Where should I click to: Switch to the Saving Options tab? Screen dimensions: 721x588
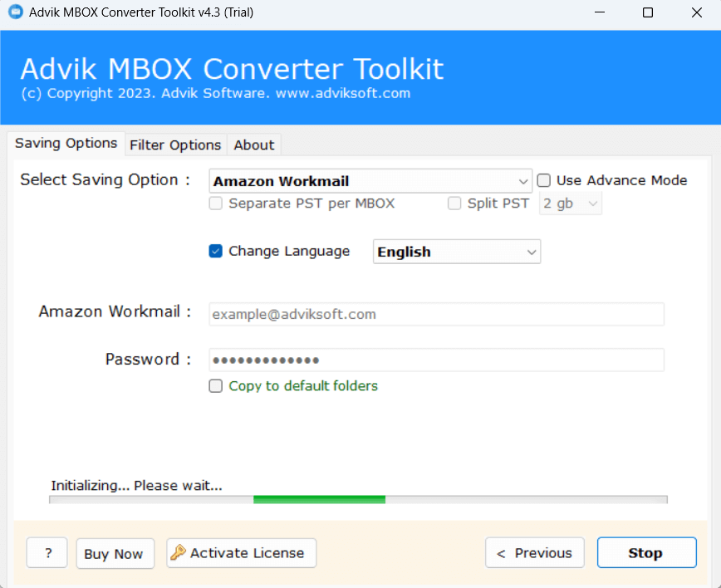click(x=66, y=144)
